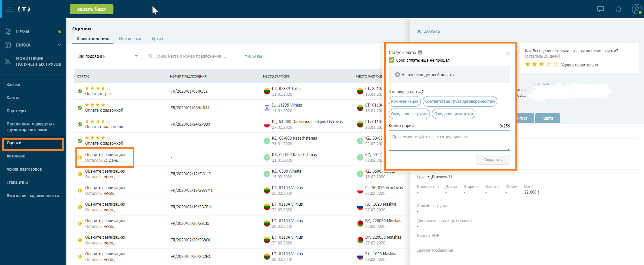Screen dimensions: 644x265
Task: Set rating to fourth star in quality panel
Action: click(549, 64)
